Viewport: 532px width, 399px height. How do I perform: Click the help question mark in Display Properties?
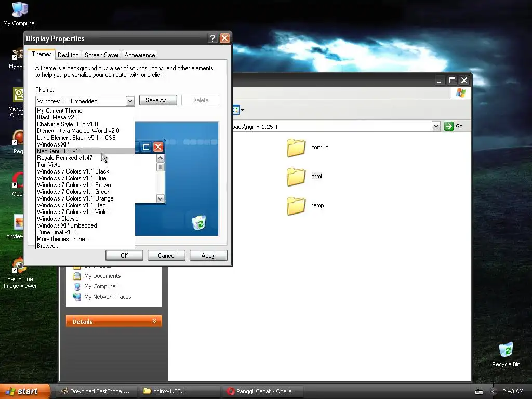coord(212,38)
